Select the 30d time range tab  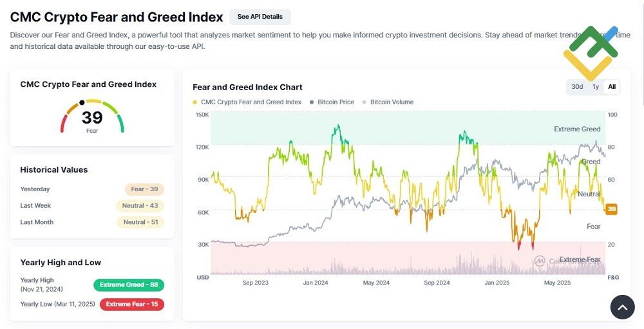coord(576,87)
